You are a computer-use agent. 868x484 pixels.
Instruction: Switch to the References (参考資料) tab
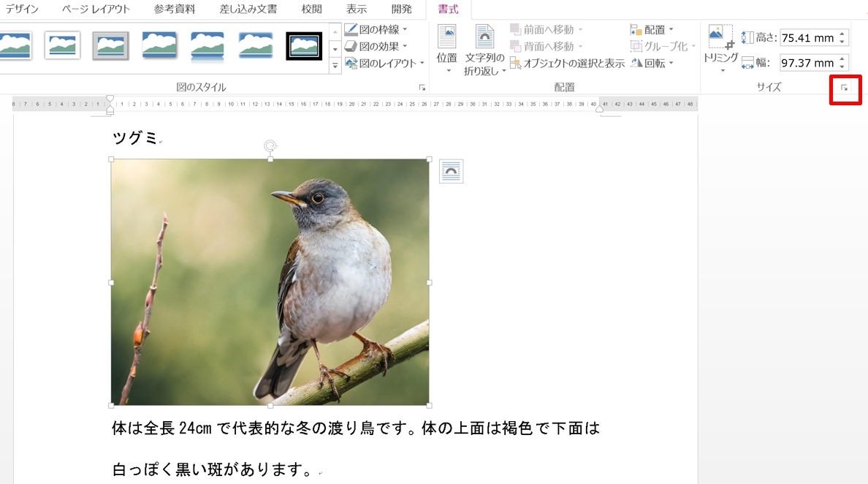click(173, 10)
